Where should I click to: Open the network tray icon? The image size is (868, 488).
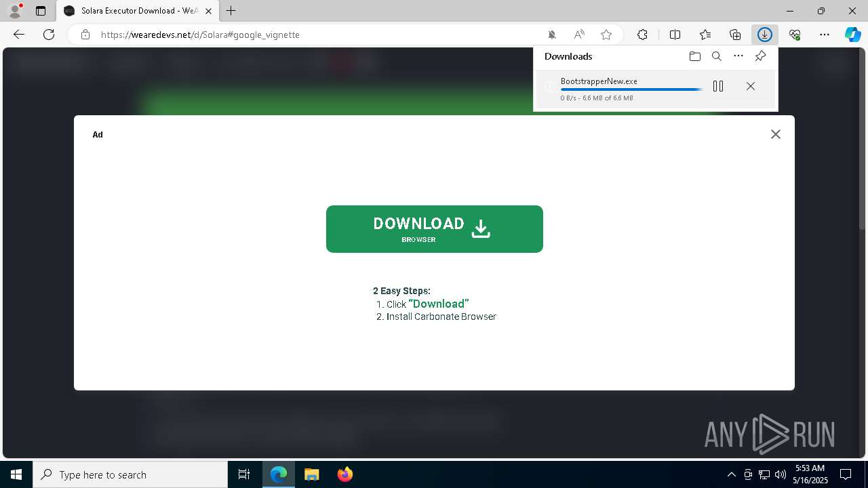[764, 474]
